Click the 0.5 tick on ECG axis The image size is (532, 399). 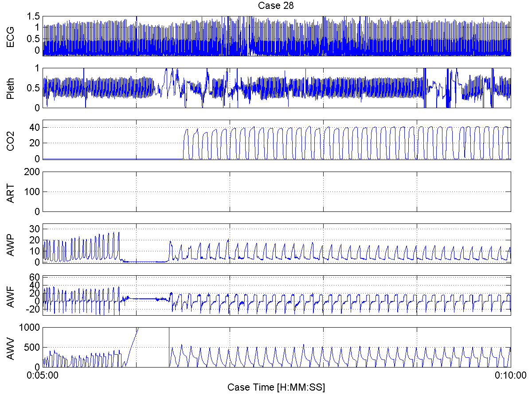coord(34,39)
